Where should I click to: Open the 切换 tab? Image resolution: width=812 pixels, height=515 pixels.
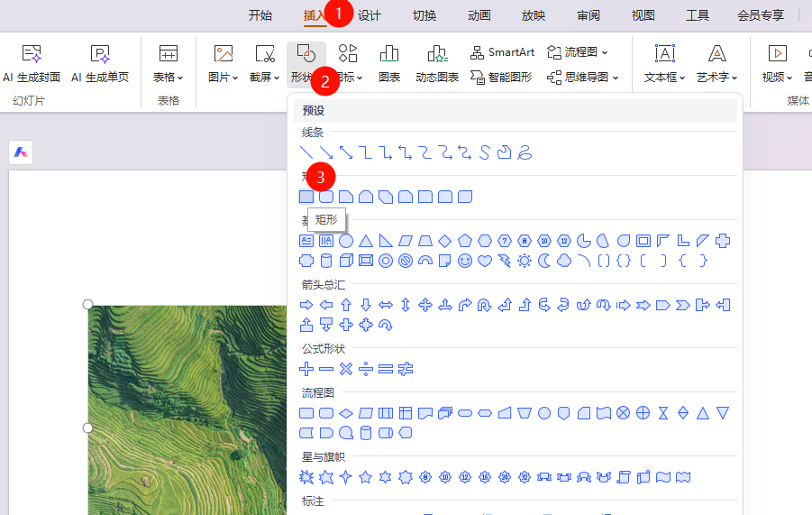[x=424, y=15]
